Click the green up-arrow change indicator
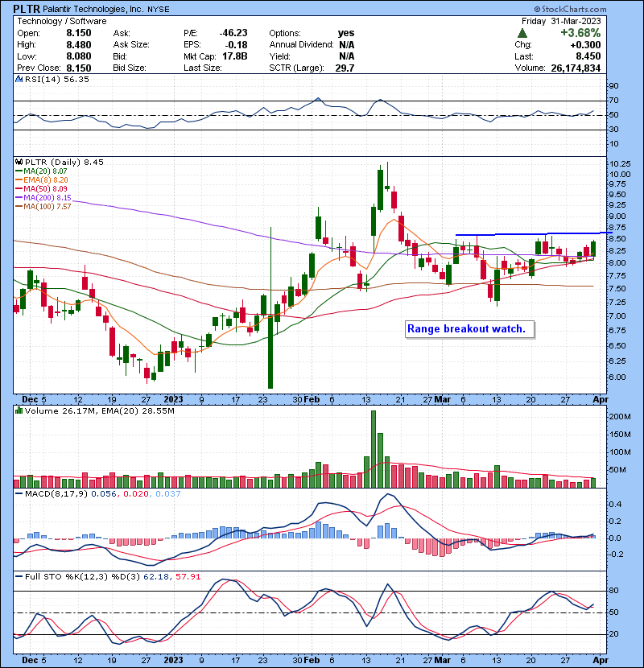Screen dimensions: 644x668 point(522,33)
